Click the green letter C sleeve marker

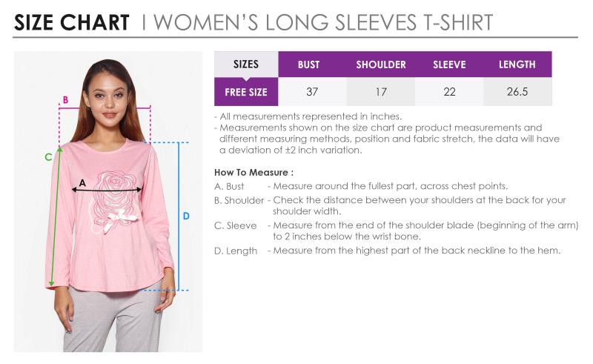tap(48, 156)
